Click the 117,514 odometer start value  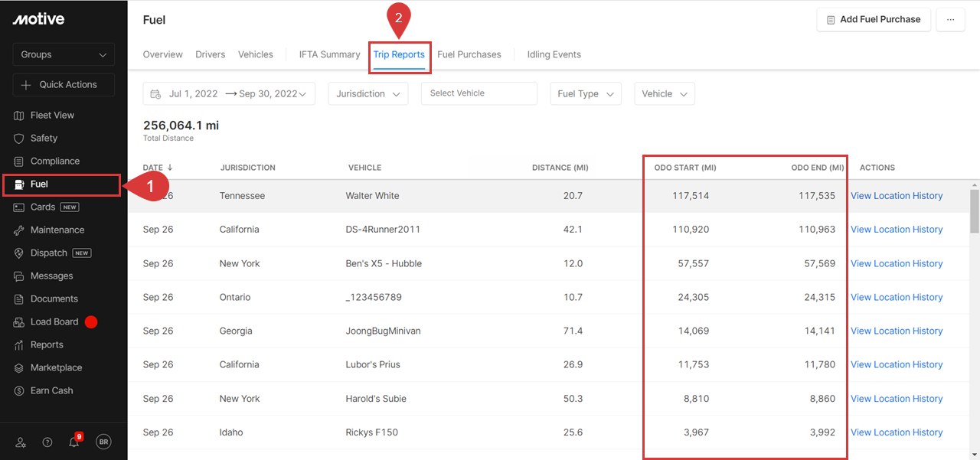(691, 196)
